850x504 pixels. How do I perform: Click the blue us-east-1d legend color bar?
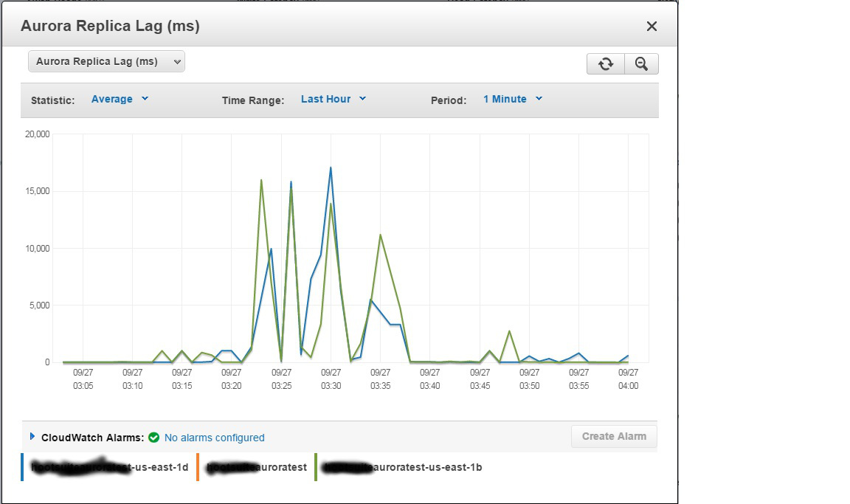click(22, 467)
